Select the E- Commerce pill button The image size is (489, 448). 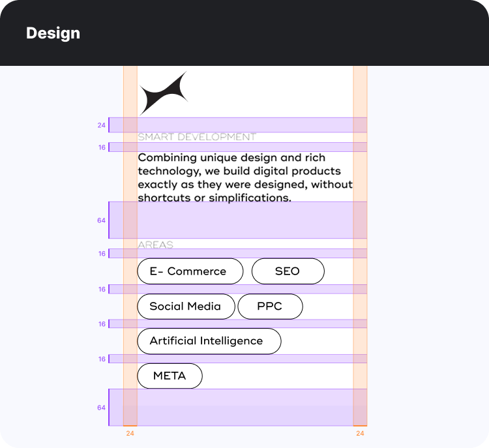click(190, 271)
